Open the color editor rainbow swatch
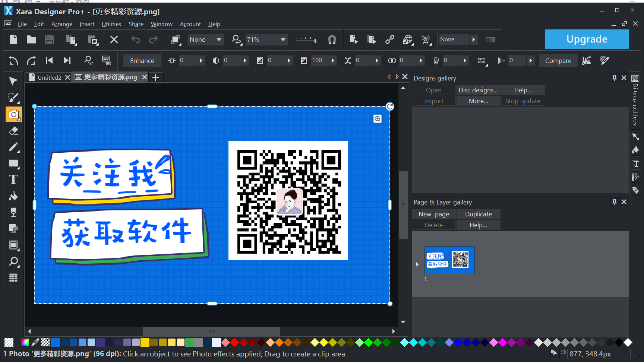644x362 pixels. [25, 342]
